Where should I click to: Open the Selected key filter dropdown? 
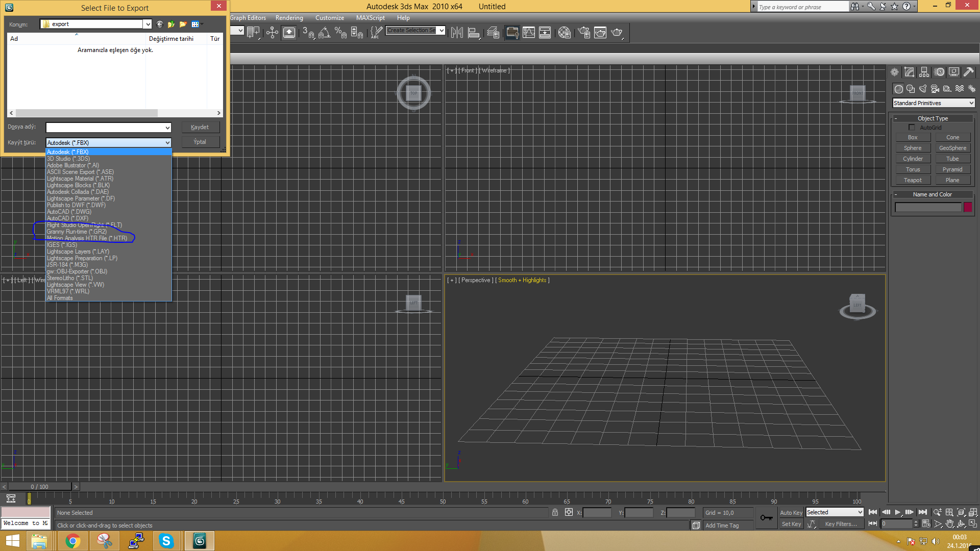click(x=835, y=512)
